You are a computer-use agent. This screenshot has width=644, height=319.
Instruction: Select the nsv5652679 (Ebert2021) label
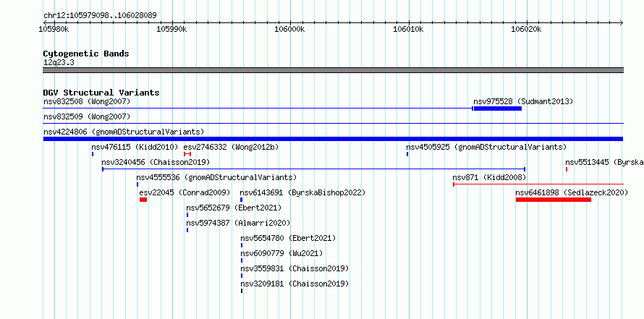point(234,208)
